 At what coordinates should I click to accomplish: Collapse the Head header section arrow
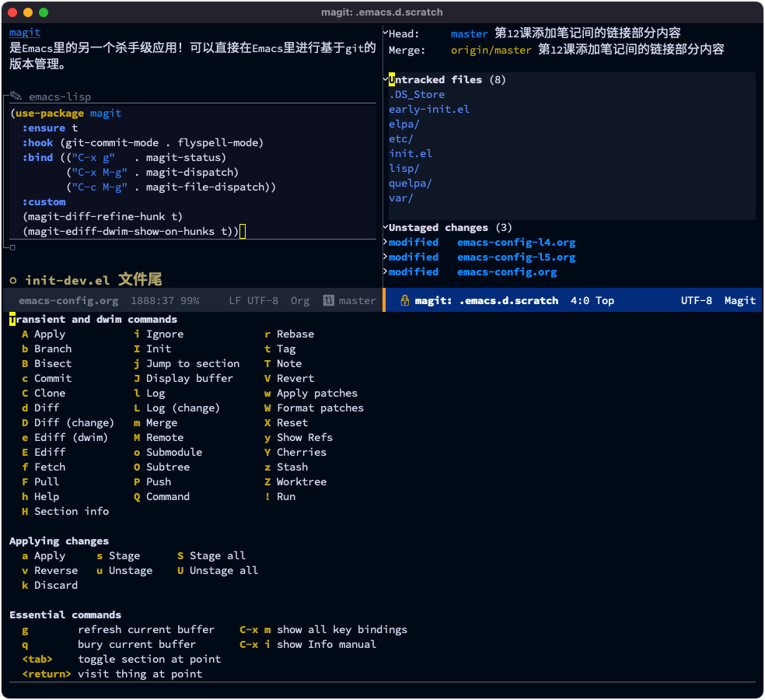386,33
